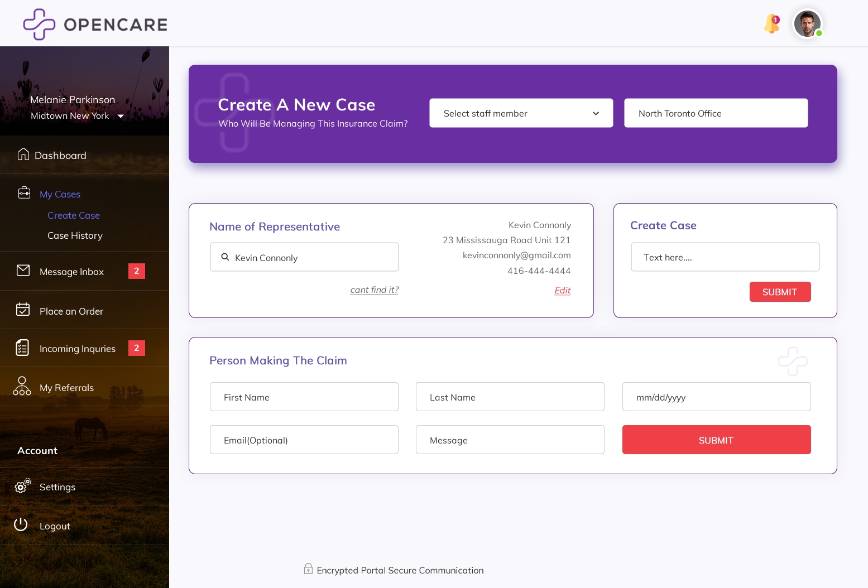Click the First Name input field
This screenshot has height=588, width=868.
pyautogui.click(x=304, y=397)
